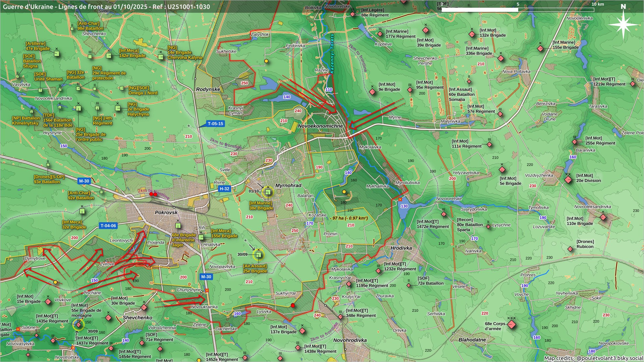Screen dimensions: 644x362
Task: Click the 155e Brigade Inf.Marine red diamond
Action: click(x=540, y=49)
